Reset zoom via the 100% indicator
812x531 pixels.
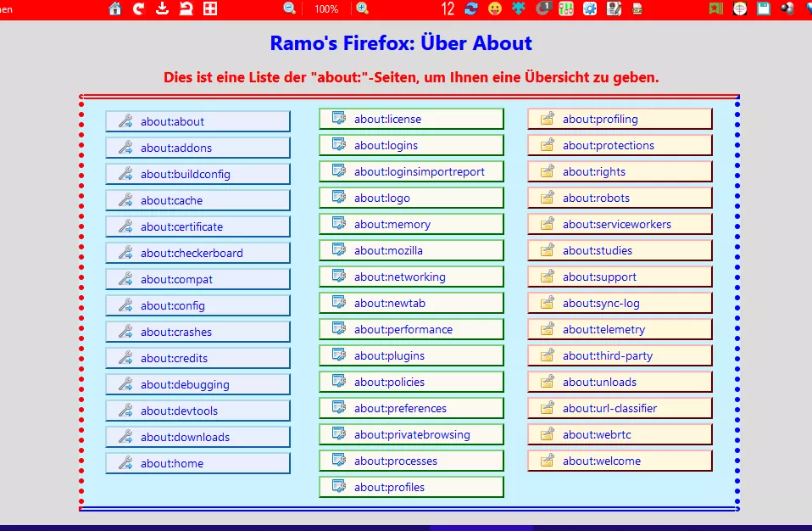pos(326,9)
